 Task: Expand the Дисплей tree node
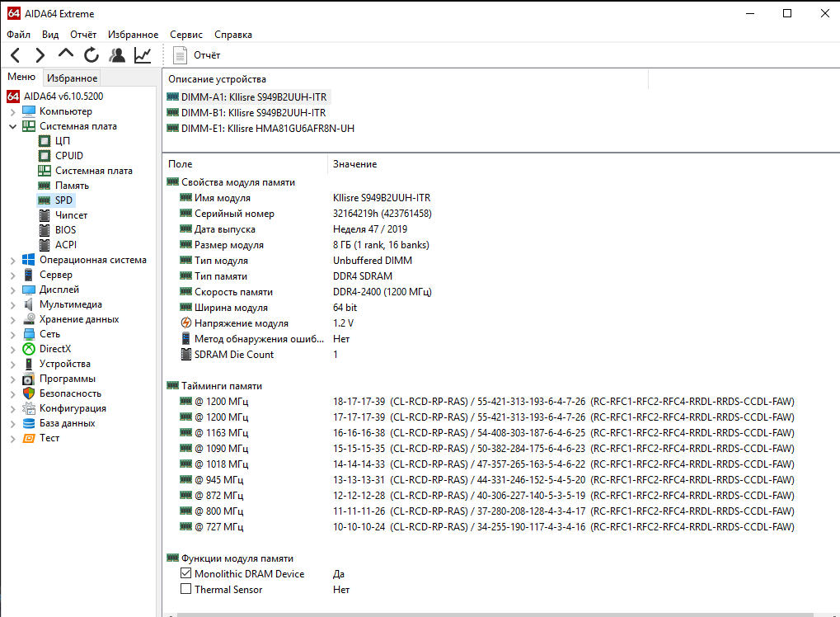click(13, 290)
